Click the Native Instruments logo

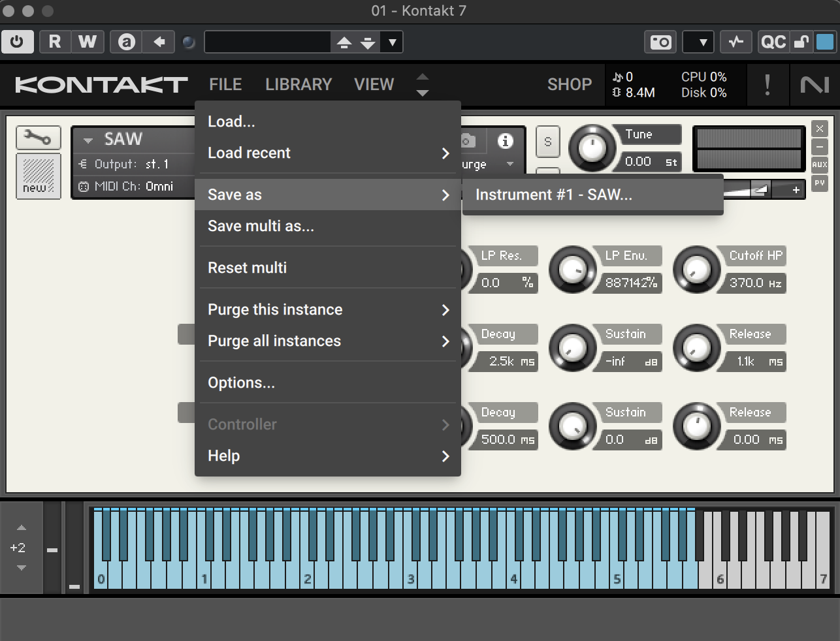click(x=815, y=85)
